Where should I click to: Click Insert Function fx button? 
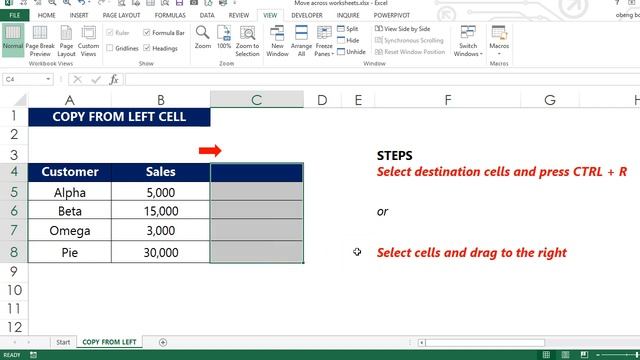point(114,80)
